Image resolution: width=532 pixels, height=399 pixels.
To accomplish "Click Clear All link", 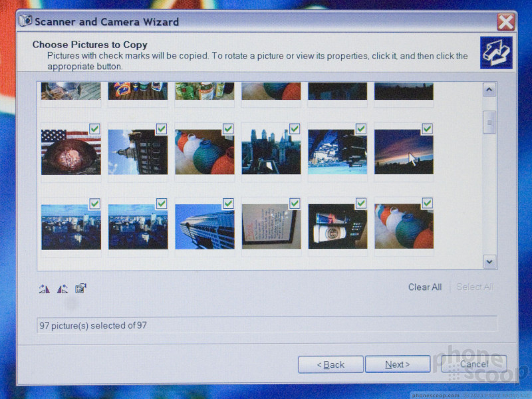I will [425, 287].
